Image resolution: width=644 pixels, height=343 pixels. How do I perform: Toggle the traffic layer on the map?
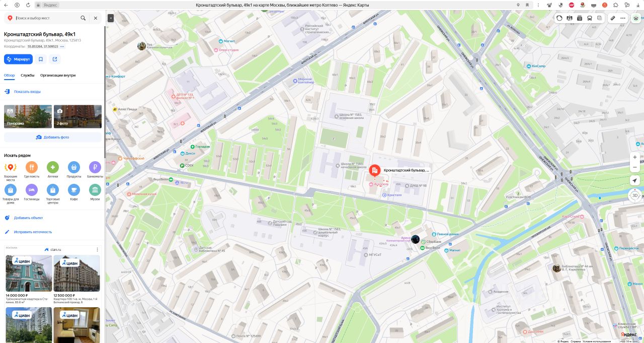click(559, 18)
